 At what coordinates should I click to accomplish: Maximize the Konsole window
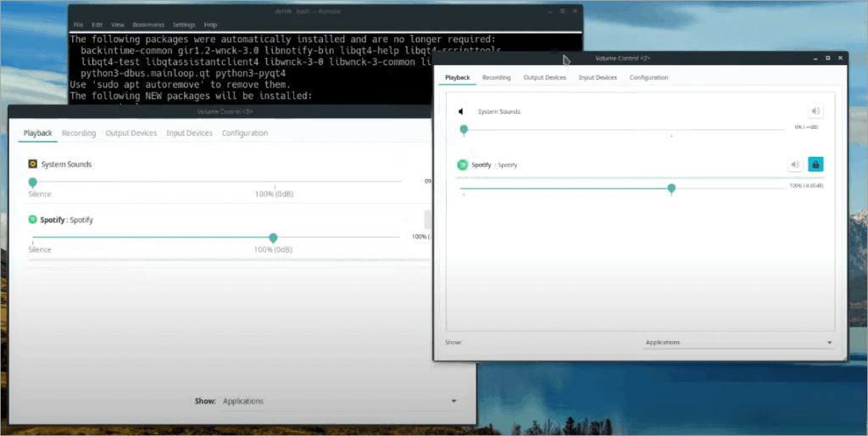point(563,10)
